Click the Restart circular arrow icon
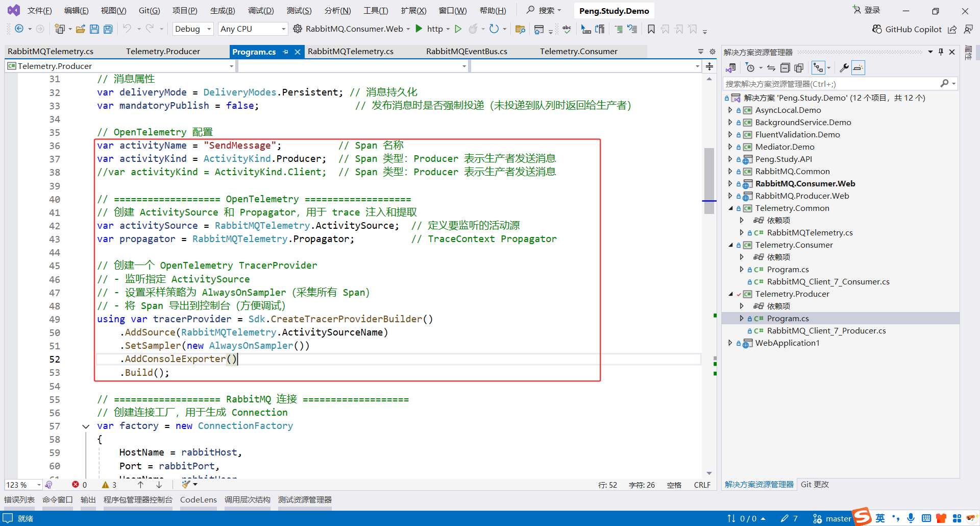 (494, 29)
